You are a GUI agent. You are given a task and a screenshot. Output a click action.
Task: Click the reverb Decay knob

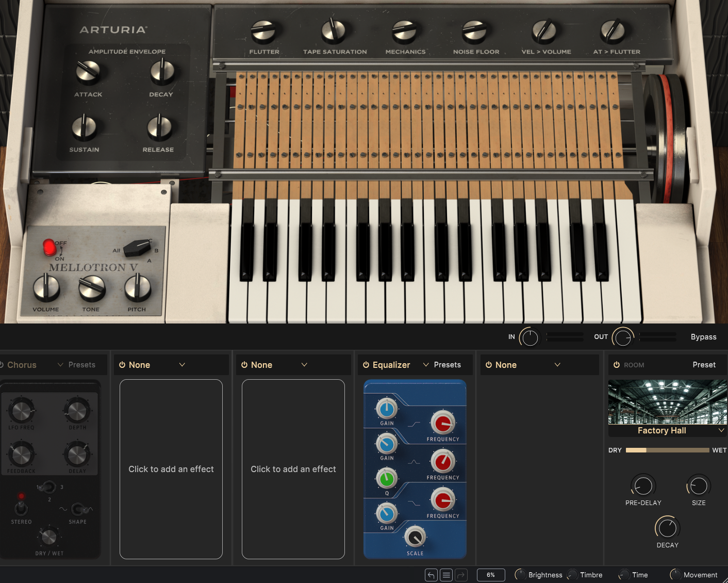pyautogui.click(x=667, y=528)
